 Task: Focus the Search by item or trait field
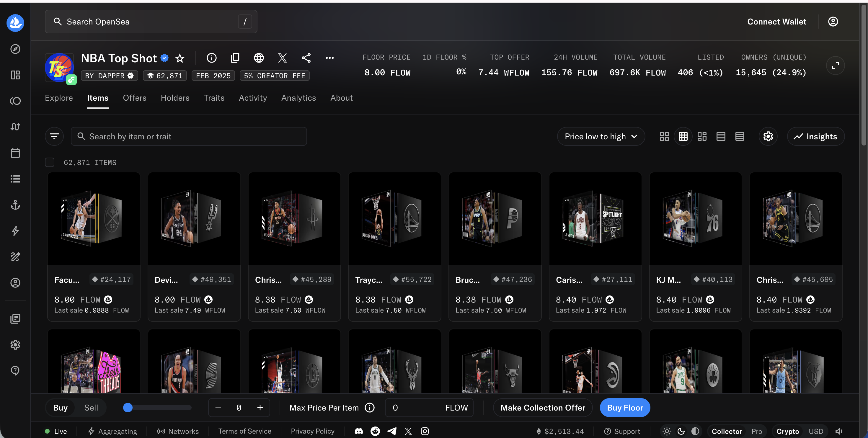189,136
